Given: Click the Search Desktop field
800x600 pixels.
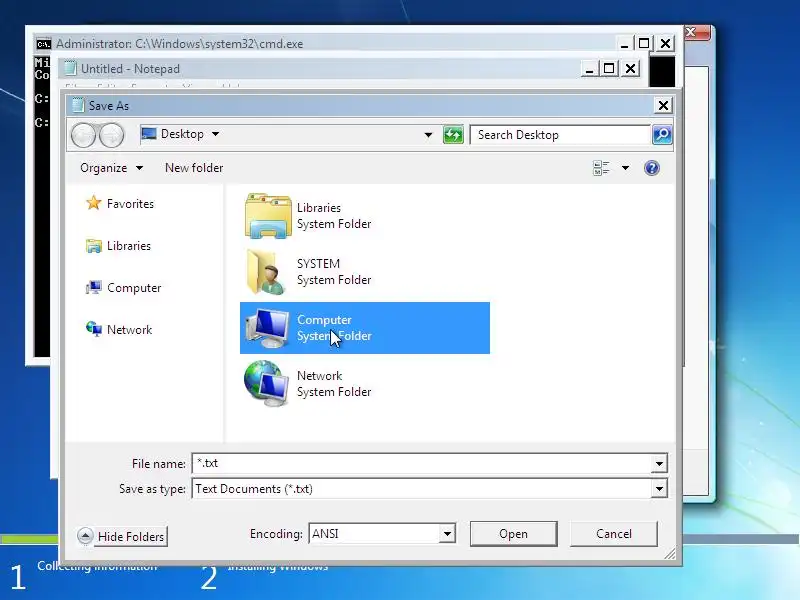Looking at the screenshot, I should click(561, 135).
